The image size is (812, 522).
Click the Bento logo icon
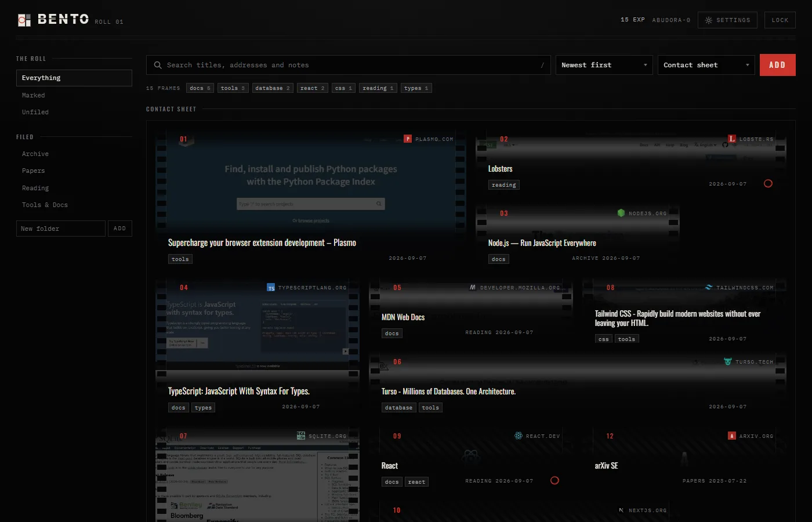coord(24,20)
